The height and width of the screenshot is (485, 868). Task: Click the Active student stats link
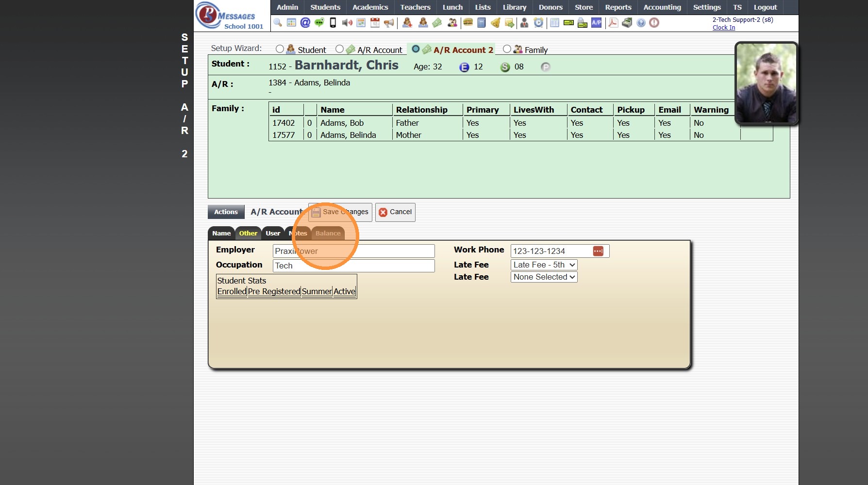point(345,291)
